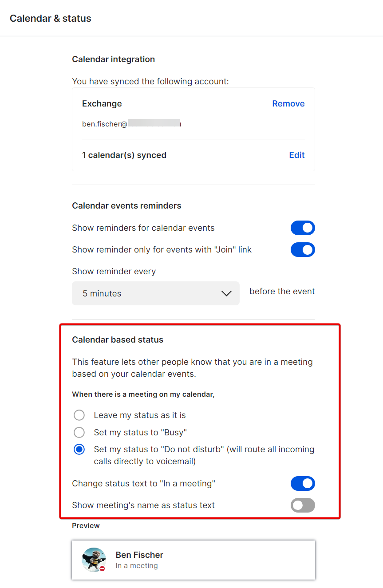Viewport: 383px width, 588px height.
Task: Choose the Set my status to "Busy" option
Action: point(79,433)
